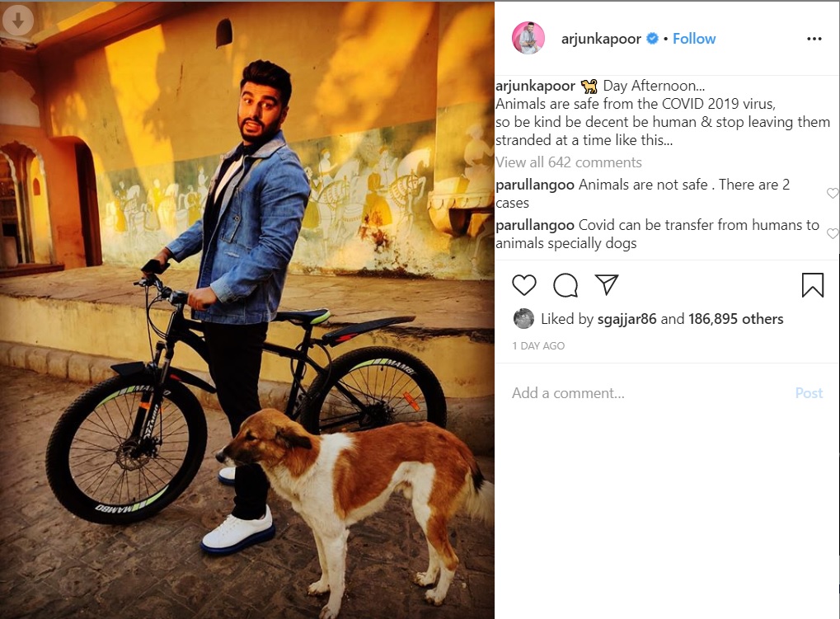The image size is (840, 619).
Task: Save post with bookmark icon
Action: (812, 285)
